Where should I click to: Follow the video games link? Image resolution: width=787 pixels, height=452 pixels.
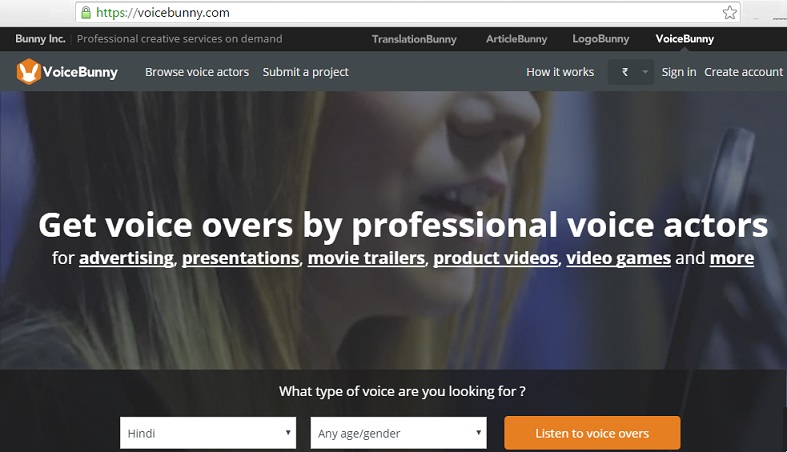pos(618,258)
